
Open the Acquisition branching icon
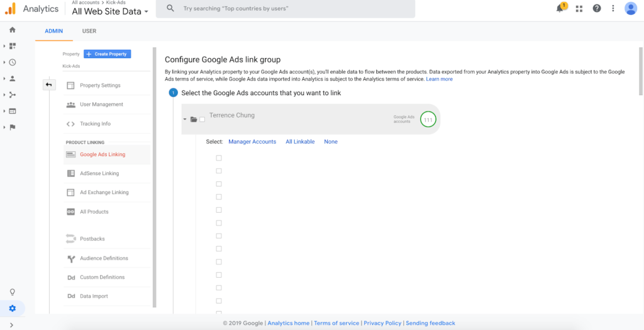(13, 94)
